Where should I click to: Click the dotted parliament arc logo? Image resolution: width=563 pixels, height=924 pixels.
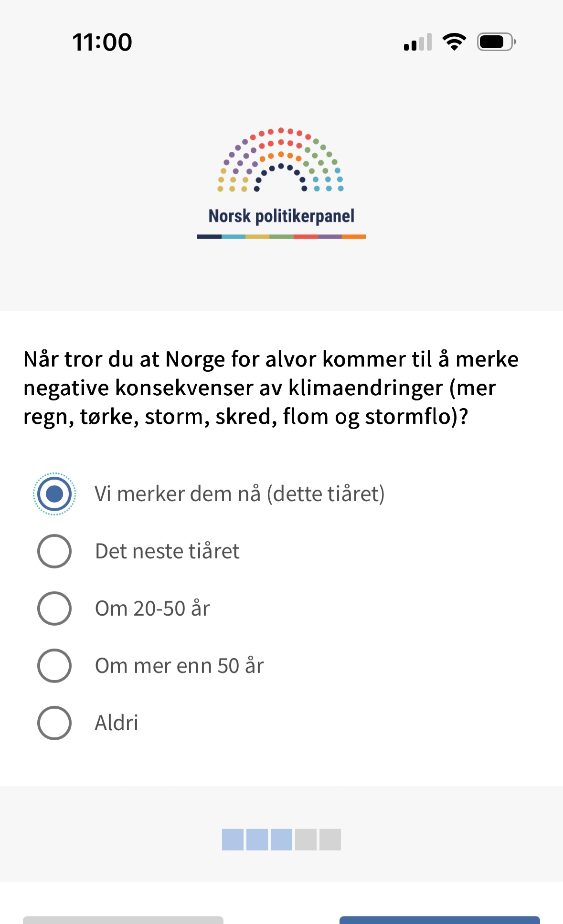tap(281, 160)
